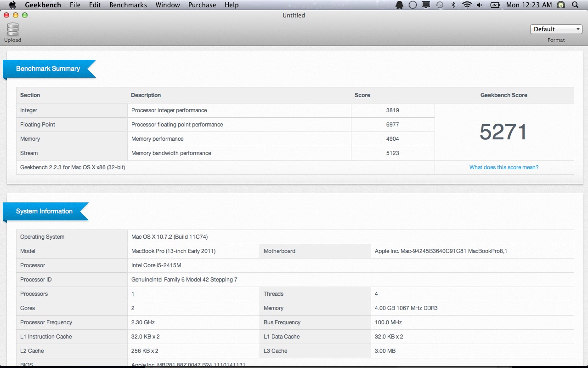This screenshot has height=368, width=588.
Task: Click the Description column header
Action: pyautogui.click(x=146, y=95)
